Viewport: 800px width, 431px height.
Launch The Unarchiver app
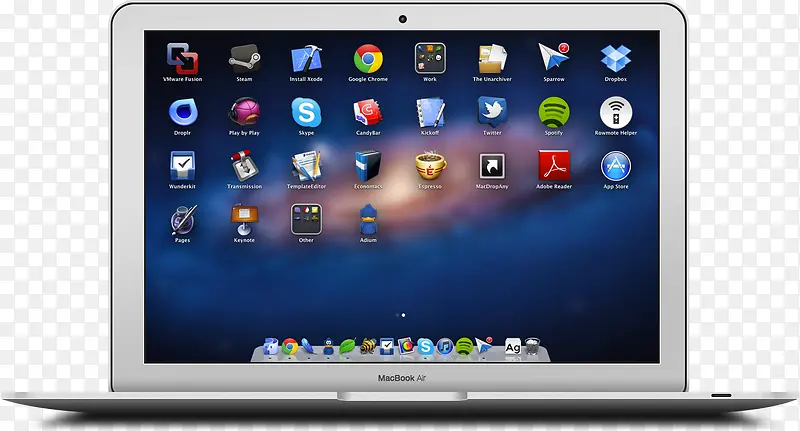[x=492, y=58]
